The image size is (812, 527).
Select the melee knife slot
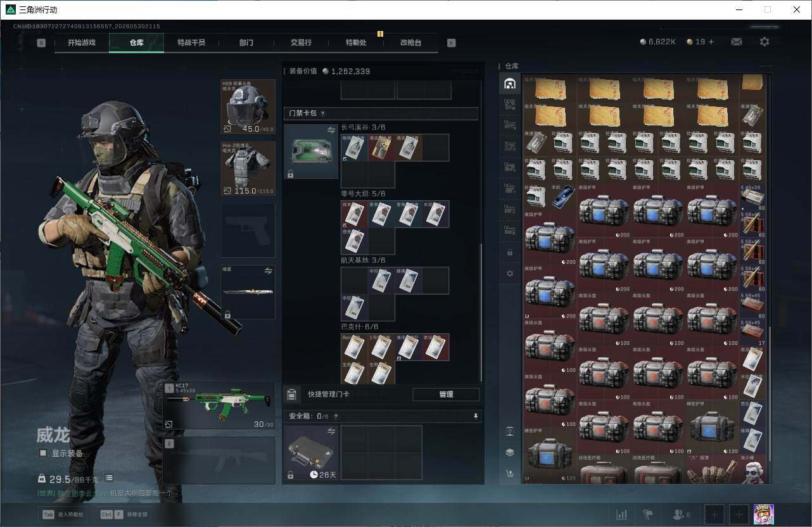point(248,292)
